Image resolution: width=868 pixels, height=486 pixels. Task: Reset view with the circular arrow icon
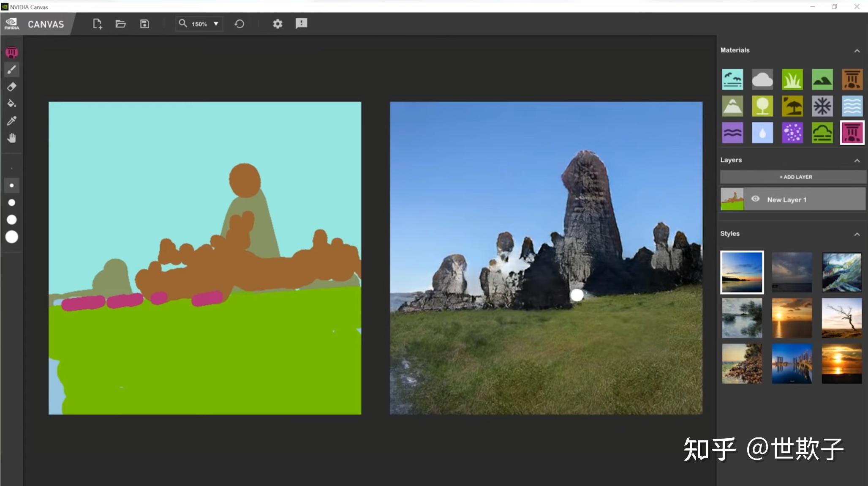pyautogui.click(x=239, y=24)
